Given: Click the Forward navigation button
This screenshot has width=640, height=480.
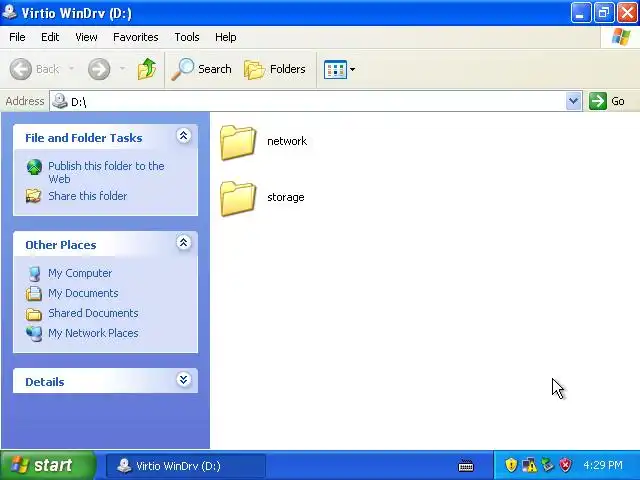Looking at the screenshot, I should (99, 69).
